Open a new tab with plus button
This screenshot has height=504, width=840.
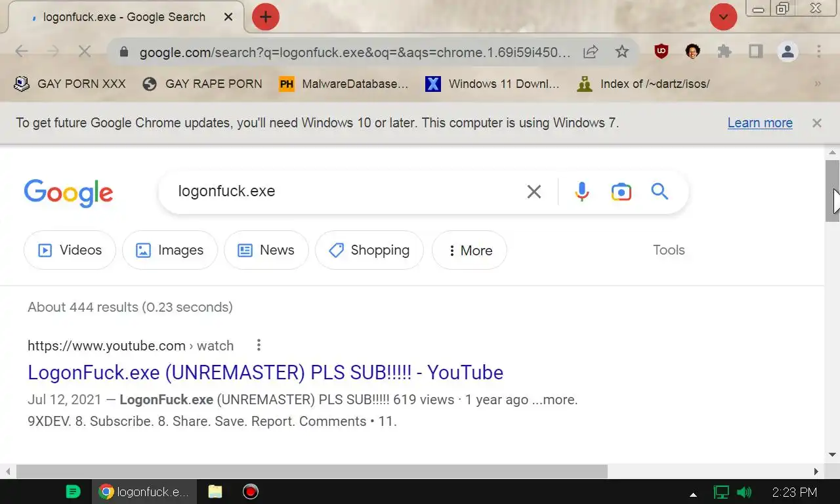(x=265, y=17)
